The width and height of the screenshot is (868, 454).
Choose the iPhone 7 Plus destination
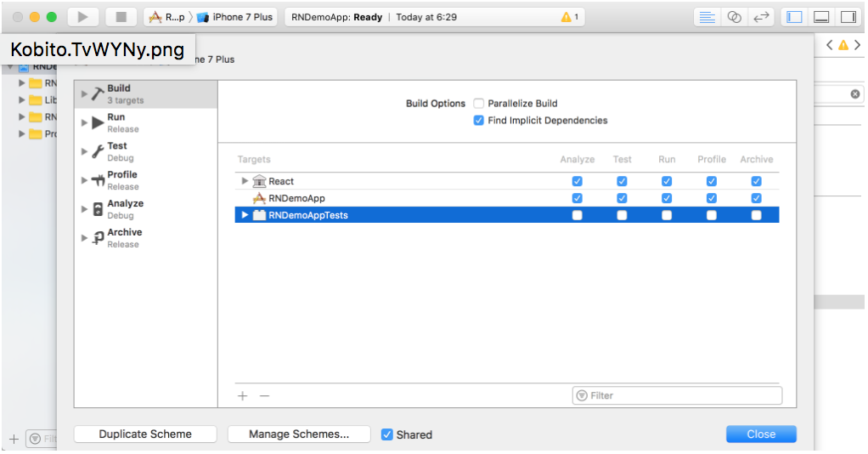tap(234, 17)
